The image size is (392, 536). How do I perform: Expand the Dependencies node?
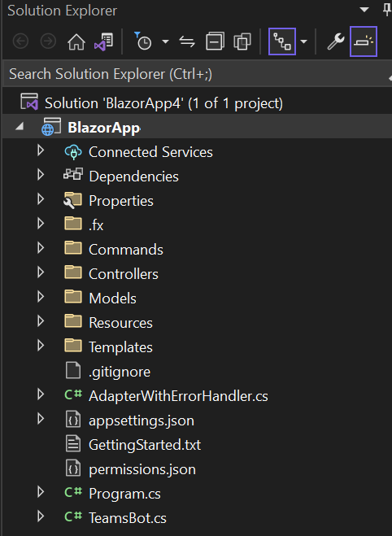click(x=41, y=175)
